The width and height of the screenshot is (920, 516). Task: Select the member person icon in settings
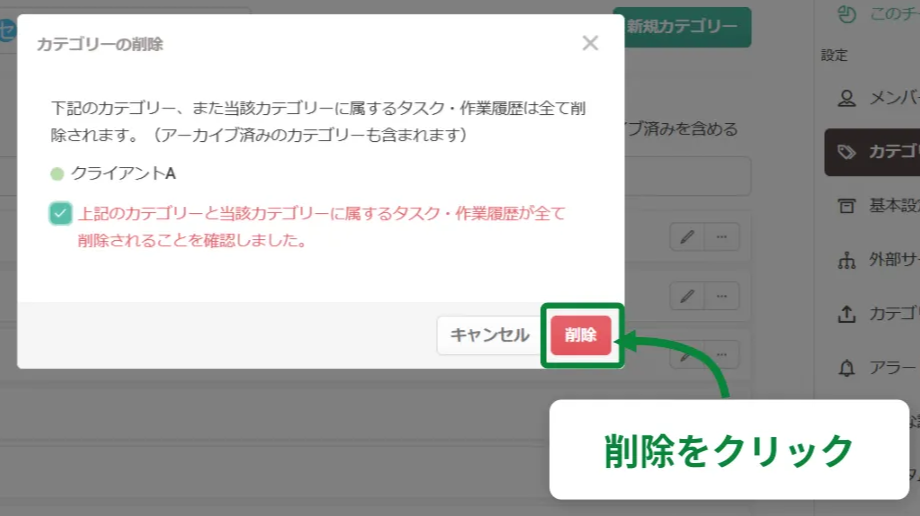846,98
